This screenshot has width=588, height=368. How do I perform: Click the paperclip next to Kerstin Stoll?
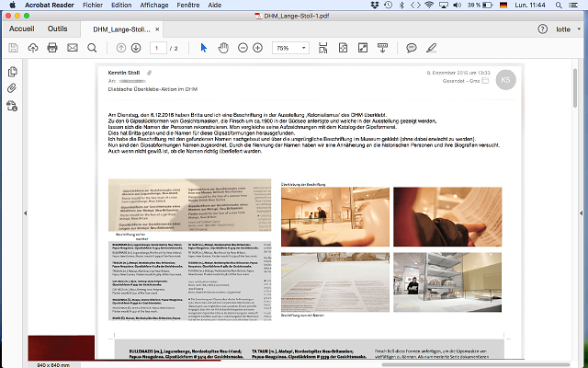(149, 73)
